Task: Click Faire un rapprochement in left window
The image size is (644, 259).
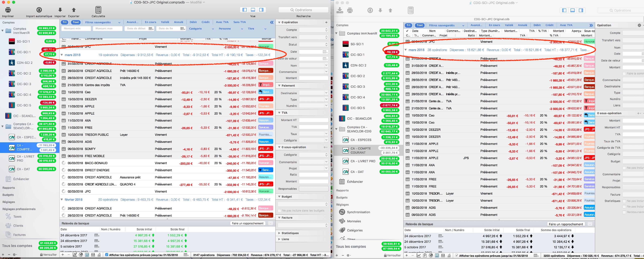Action: 248,223
